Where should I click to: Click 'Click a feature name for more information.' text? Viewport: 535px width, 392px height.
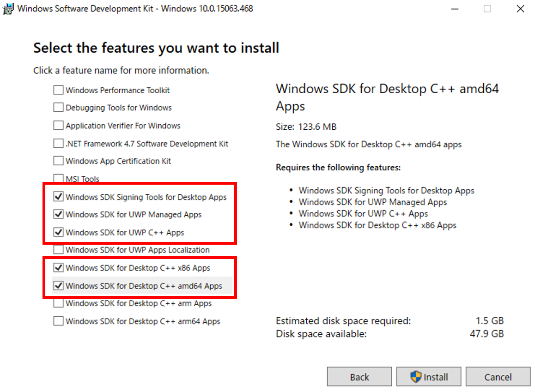[x=121, y=71]
